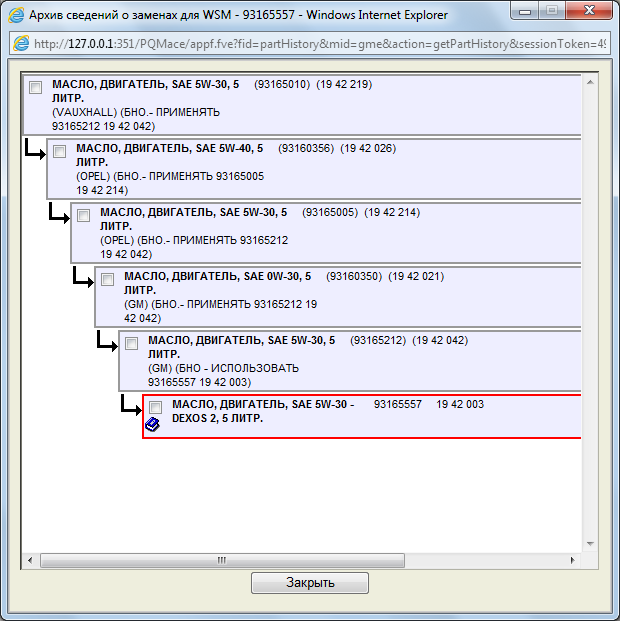Select catalog number 19 42 003 in the last row
Screen dimensions: 620x621
[x=460, y=404]
